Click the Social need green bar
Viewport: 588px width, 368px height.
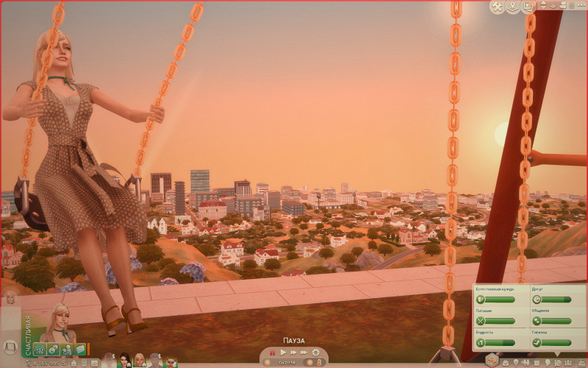556,321
